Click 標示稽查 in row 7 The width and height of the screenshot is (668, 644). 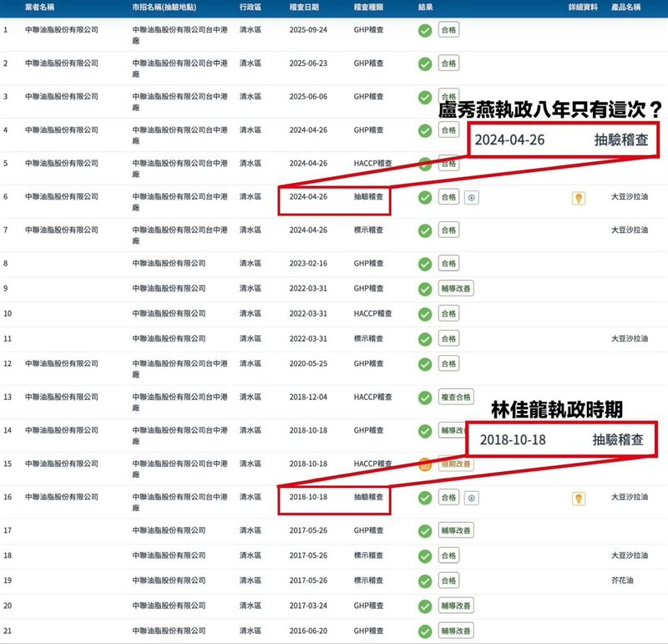point(368,231)
